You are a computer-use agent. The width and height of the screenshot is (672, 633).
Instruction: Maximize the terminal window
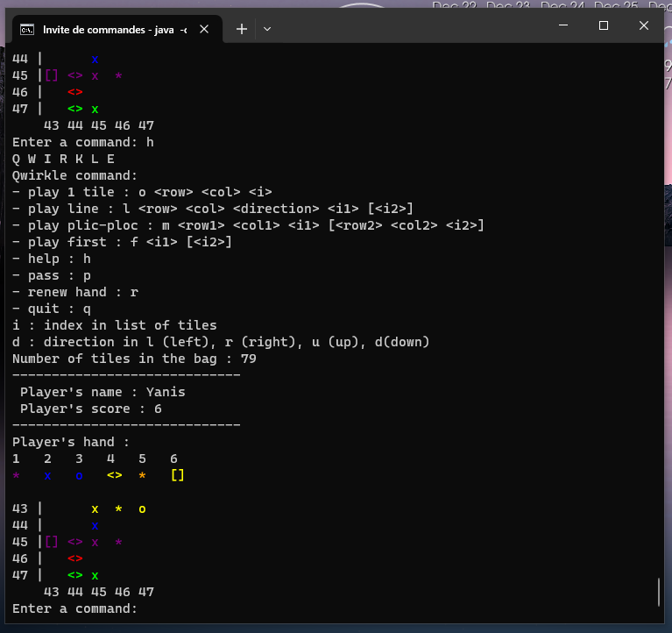point(604,25)
